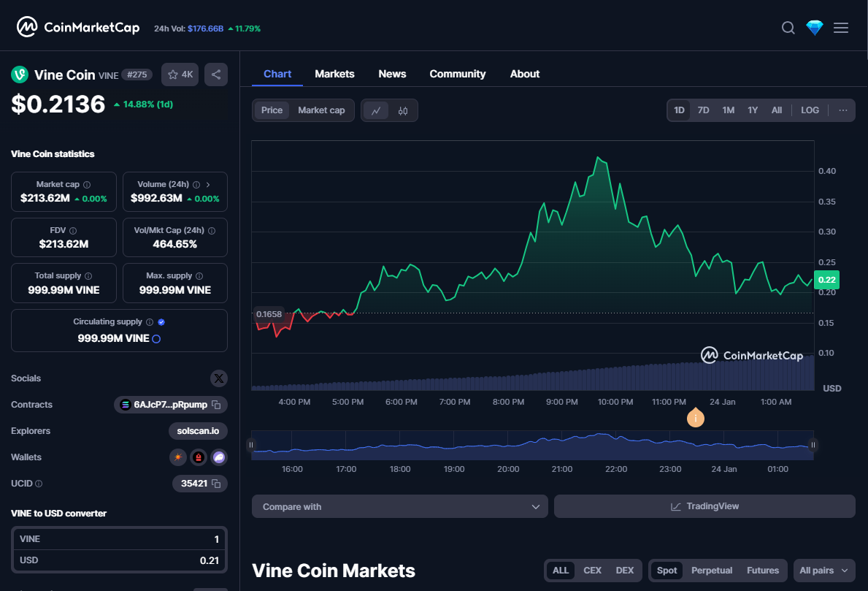Open the hamburger menu at top right
Image resolution: width=868 pixels, height=591 pixels.
pyautogui.click(x=840, y=28)
